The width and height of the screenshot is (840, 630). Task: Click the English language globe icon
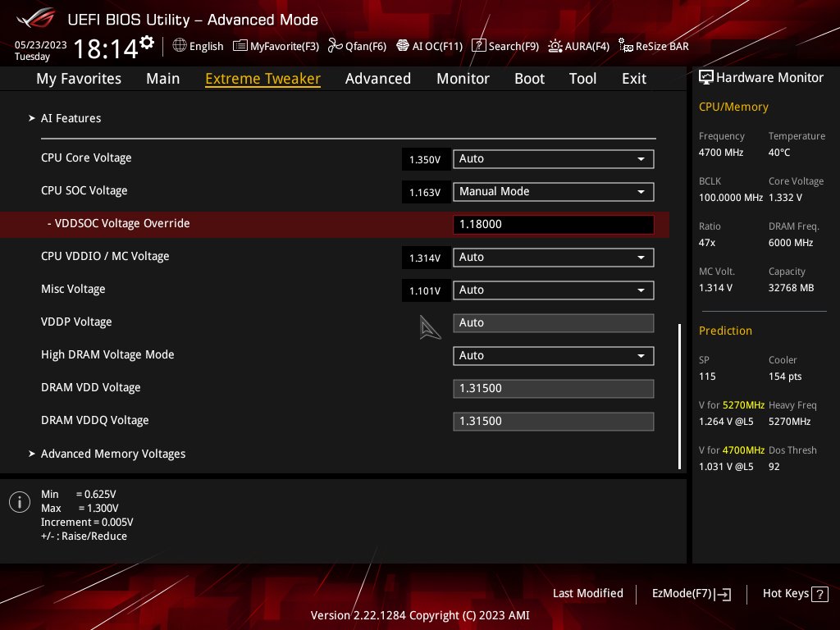coord(180,46)
